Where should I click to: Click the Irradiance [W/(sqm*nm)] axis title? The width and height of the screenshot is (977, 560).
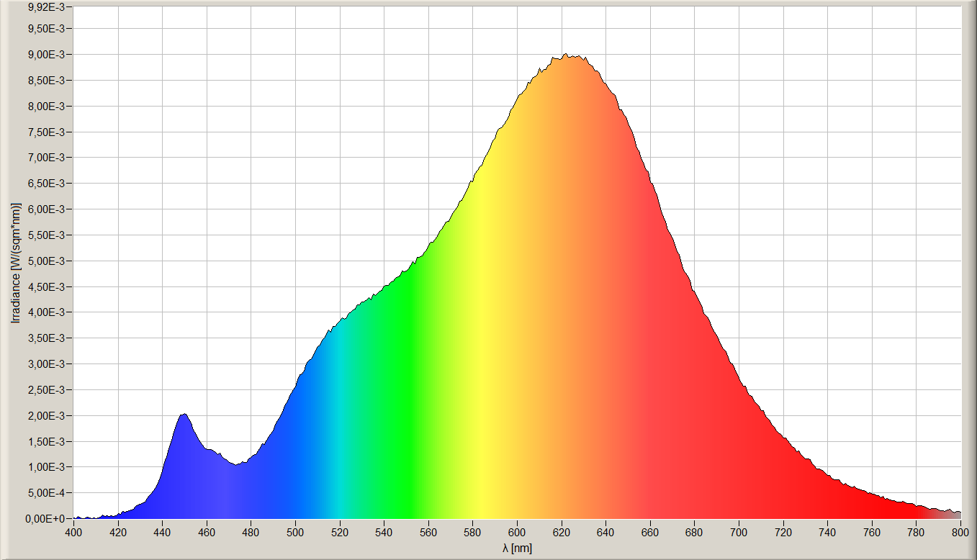pyautogui.click(x=15, y=263)
